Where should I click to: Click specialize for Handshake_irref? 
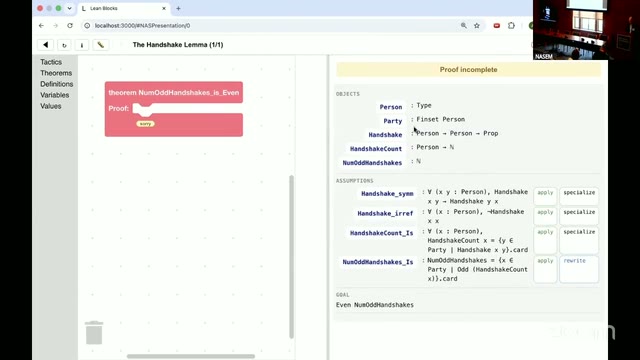coord(579,216)
